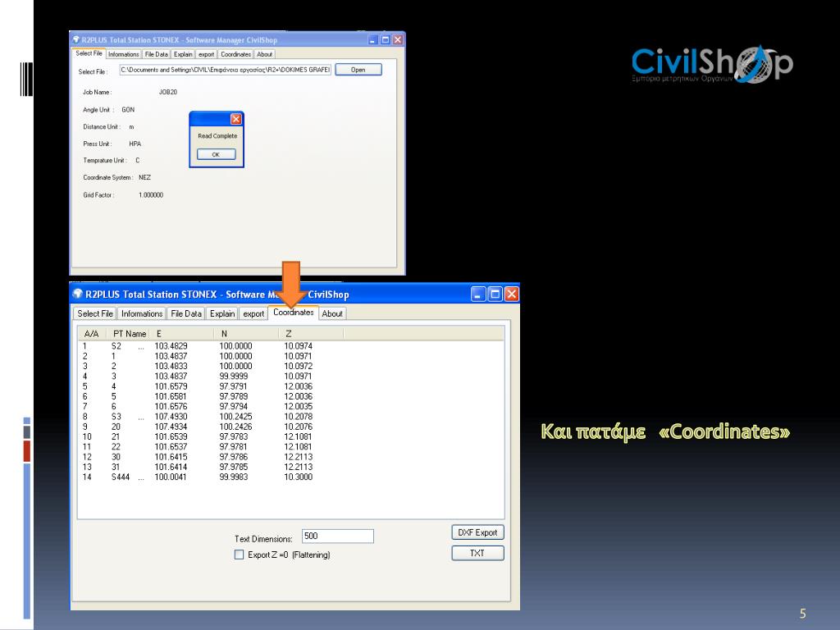The image size is (840, 630).
Task: Click the PT Name column header
Action: pos(129,334)
